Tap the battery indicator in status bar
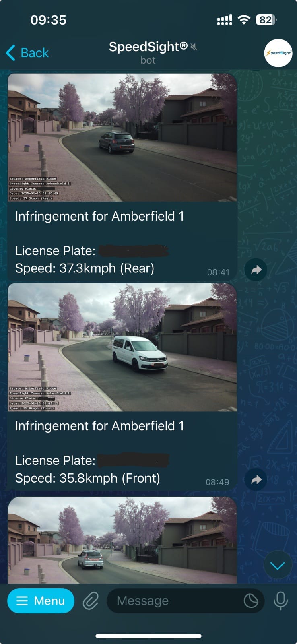297x644 pixels. pos(266,20)
